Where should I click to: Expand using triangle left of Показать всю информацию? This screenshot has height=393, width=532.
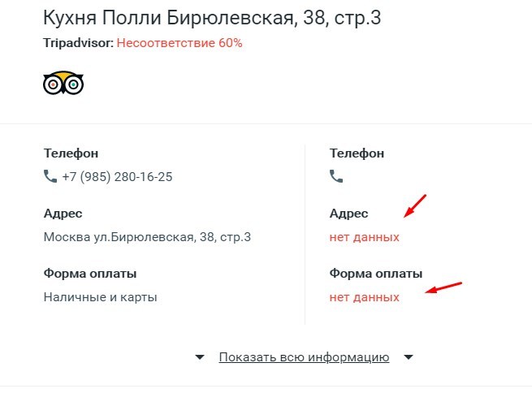199,357
